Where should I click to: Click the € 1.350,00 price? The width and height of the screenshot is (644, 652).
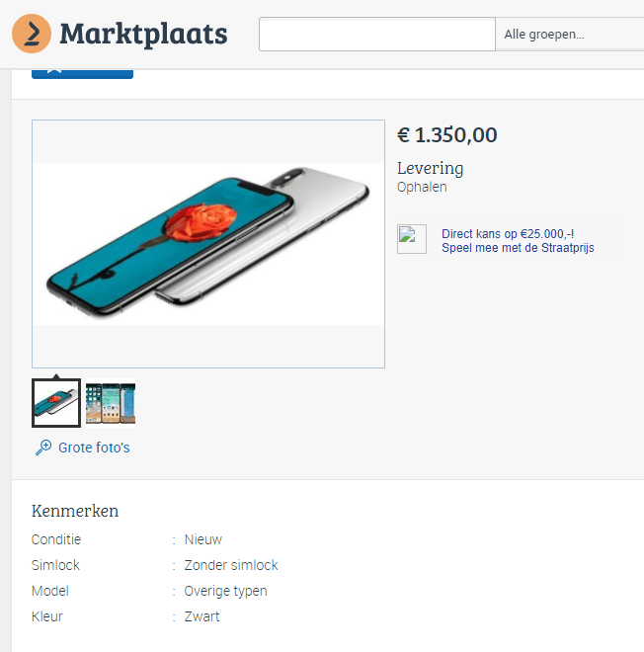[446, 135]
